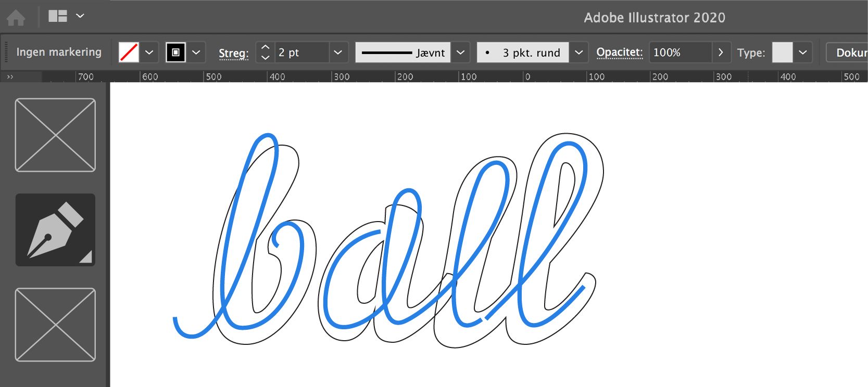Image resolution: width=868 pixels, height=387 pixels.
Task: Open the fill color dropdown arrow
Action: click(x=149, y=52)
